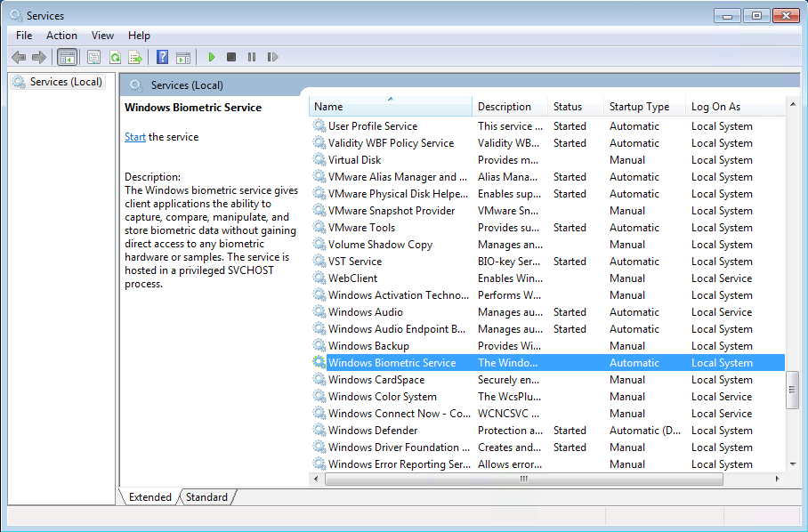Click the gear icon beside User Profile Service

pyautogui.click(x=319, y=125)
